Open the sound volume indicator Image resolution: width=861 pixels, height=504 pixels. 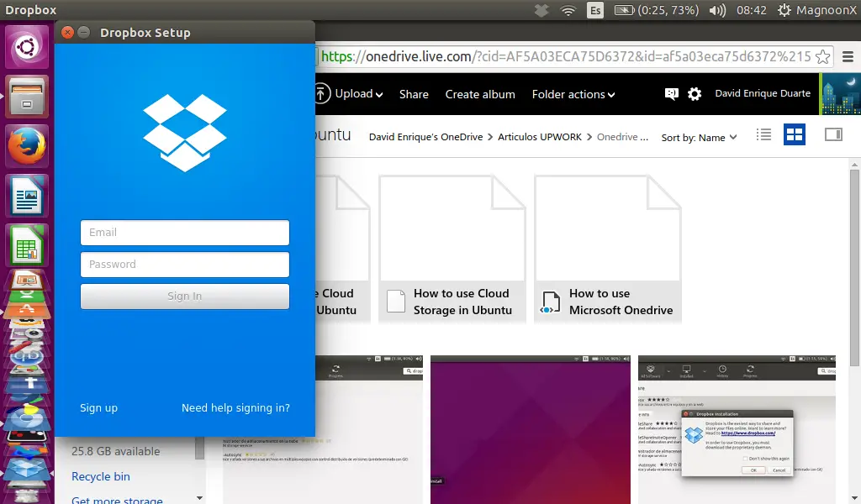click(717, 10)
